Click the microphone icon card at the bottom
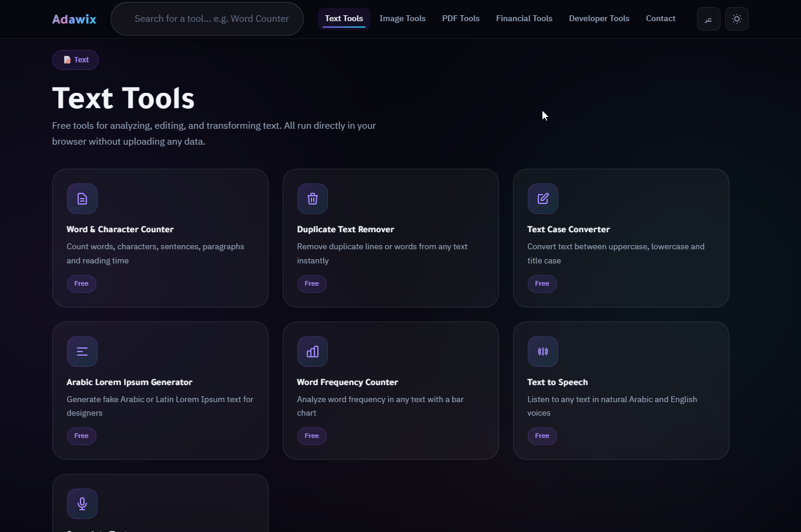801x532 pixels. pos(82,504)
